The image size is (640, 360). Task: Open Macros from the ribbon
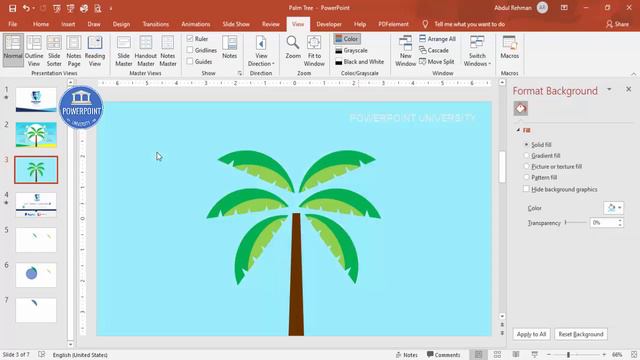[509, 47]
